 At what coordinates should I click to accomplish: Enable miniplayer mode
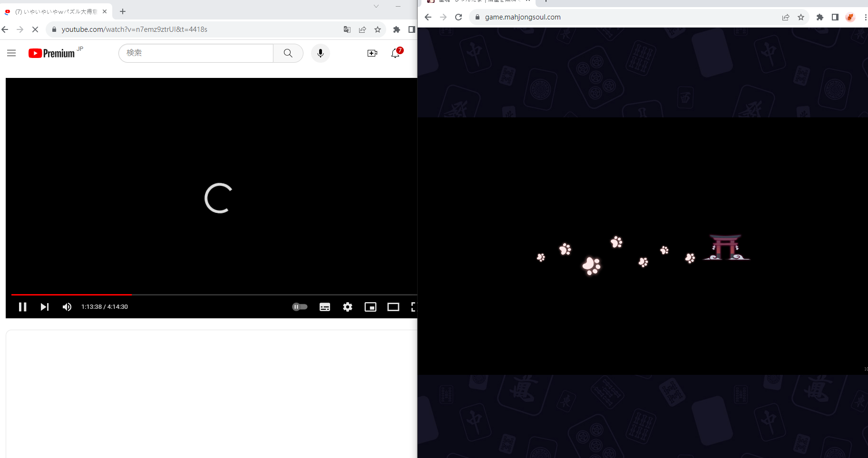[x=371, y=307]
